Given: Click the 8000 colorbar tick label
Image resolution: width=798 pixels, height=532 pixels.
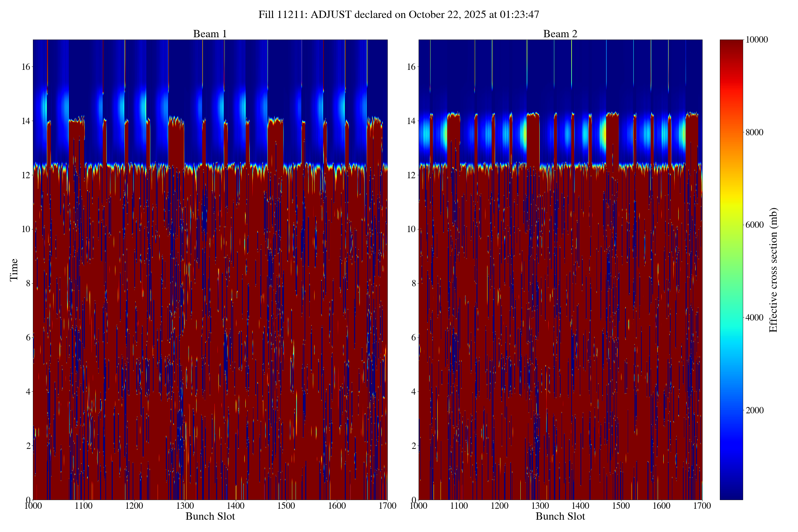Looking at the screenshot, I should (754, 132).
